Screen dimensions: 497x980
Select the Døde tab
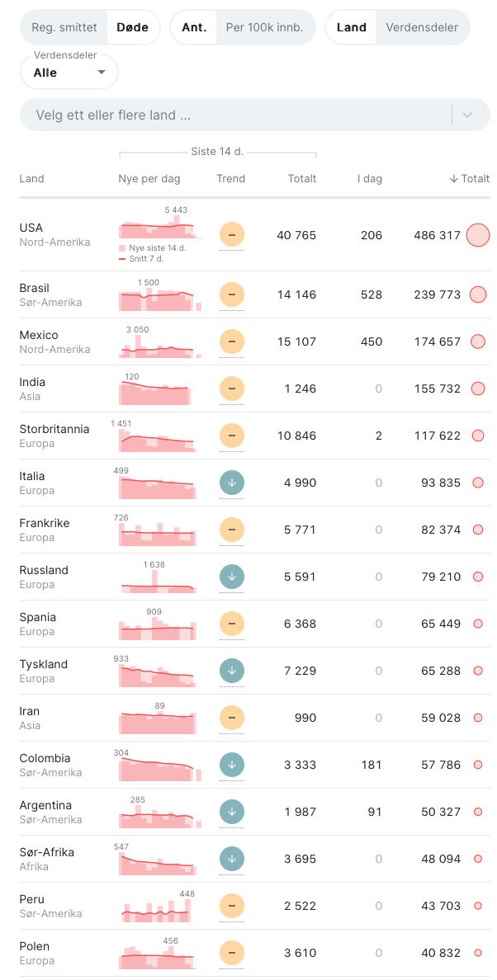point(132,27)
